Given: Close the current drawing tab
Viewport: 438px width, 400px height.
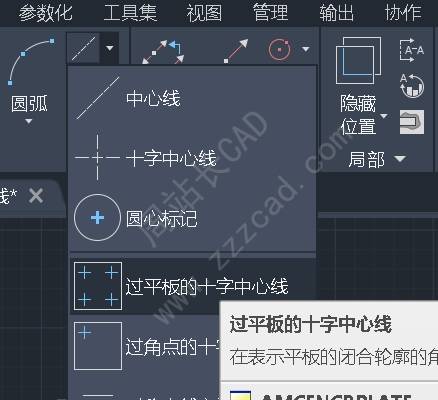Looking at the screenshot, I should pyautogui.click(x=36, y=196).
